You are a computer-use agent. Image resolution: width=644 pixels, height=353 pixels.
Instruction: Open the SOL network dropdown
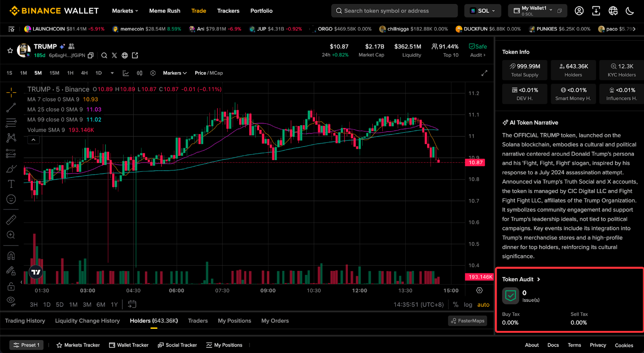[483, 11]
